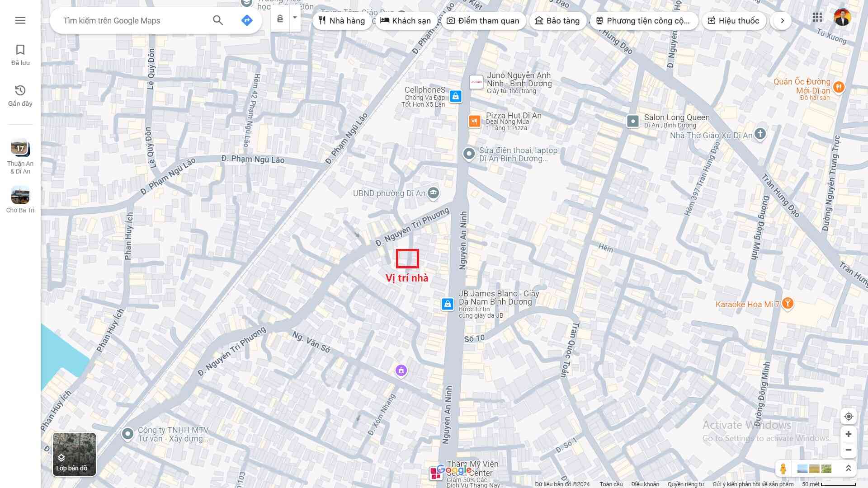Click the my-location target button
This screenshot has width=868, height=488.
coord(849,417)
